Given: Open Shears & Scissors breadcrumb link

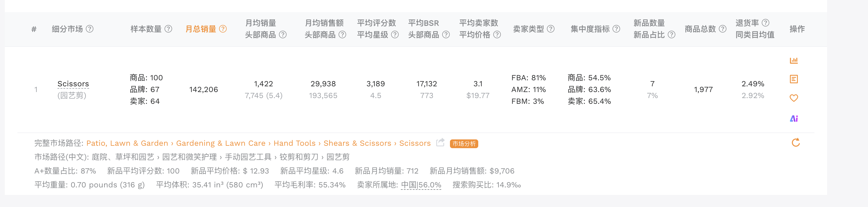Looking at the screenshot, I should click(357, 143).
